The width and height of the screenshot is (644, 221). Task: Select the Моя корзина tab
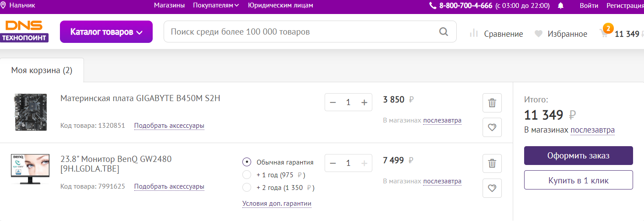(42, 70)
